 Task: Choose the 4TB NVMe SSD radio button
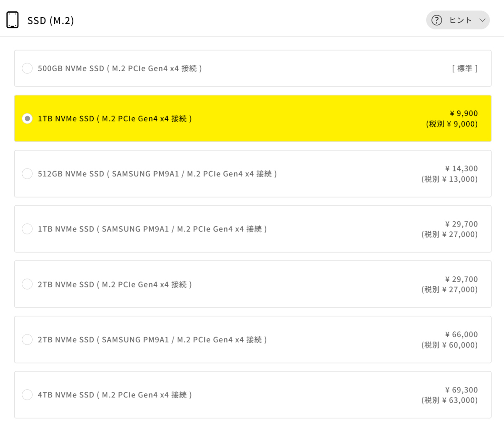click(x=27, y=395)
